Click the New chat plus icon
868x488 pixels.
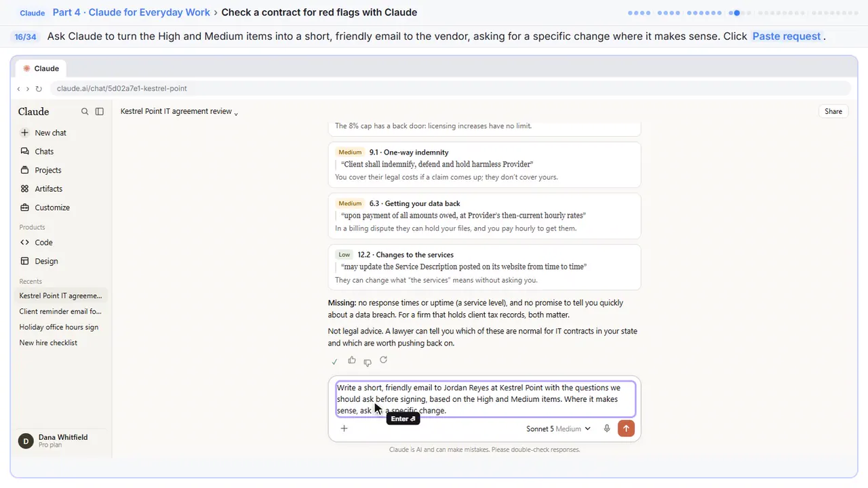[x=25, y=133]
